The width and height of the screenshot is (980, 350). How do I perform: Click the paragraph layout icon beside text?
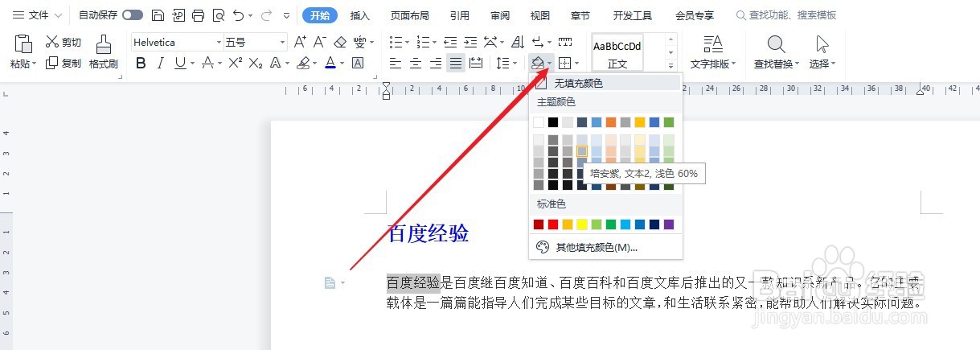[330, 282]
